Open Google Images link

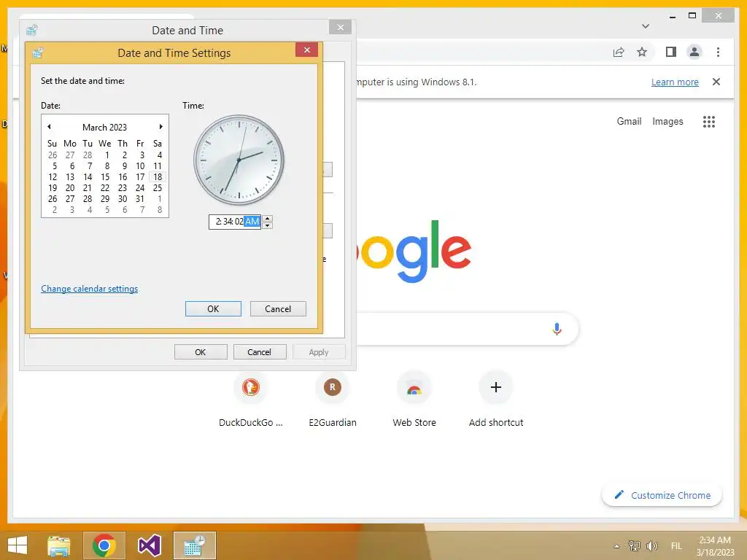click(x=667, y=122)
